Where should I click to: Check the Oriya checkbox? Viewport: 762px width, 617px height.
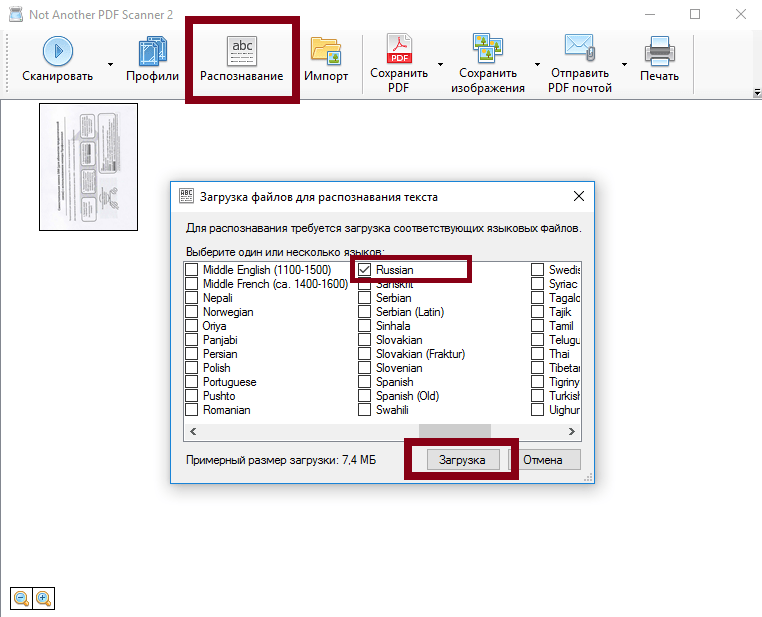191,326
